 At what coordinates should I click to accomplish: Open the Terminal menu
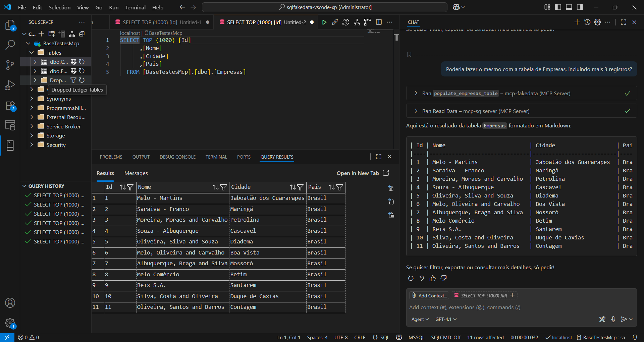(x=135, y=7)
